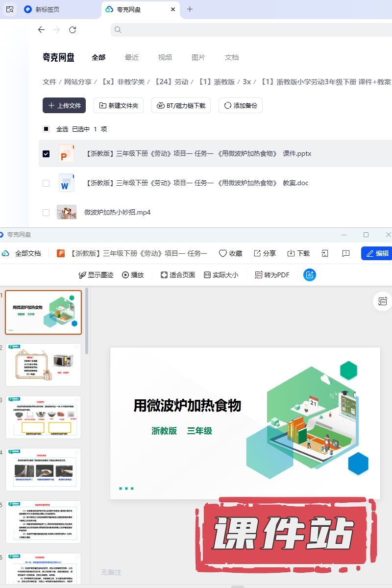
Task: Check the 微波炉加热小妙招.mp4 checkbox
Action: [x=46, y=213]
